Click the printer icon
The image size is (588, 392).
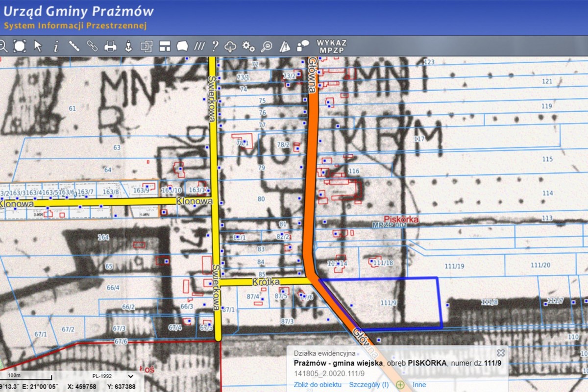tap(111, 47)
